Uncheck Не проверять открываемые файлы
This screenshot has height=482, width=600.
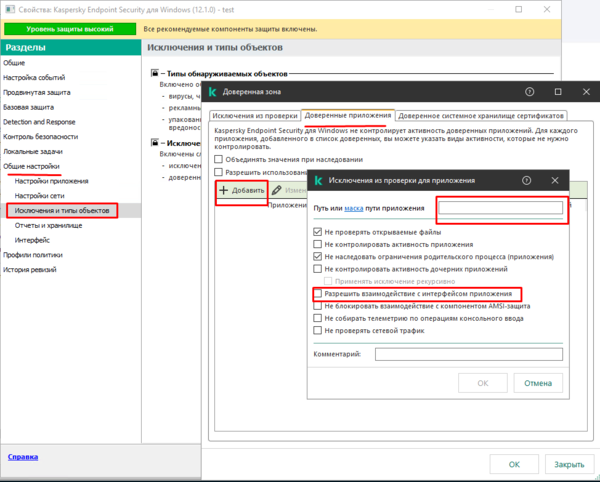click(x=317, y=231)
